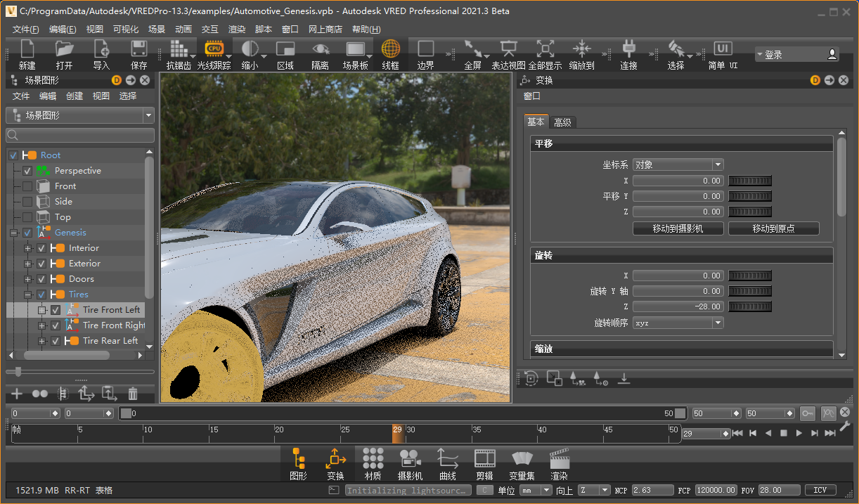Screen dimensions: 859x504
Task: Open the 旋转顺序 rotation order dropdown
Action: click(x=678, y=323)
